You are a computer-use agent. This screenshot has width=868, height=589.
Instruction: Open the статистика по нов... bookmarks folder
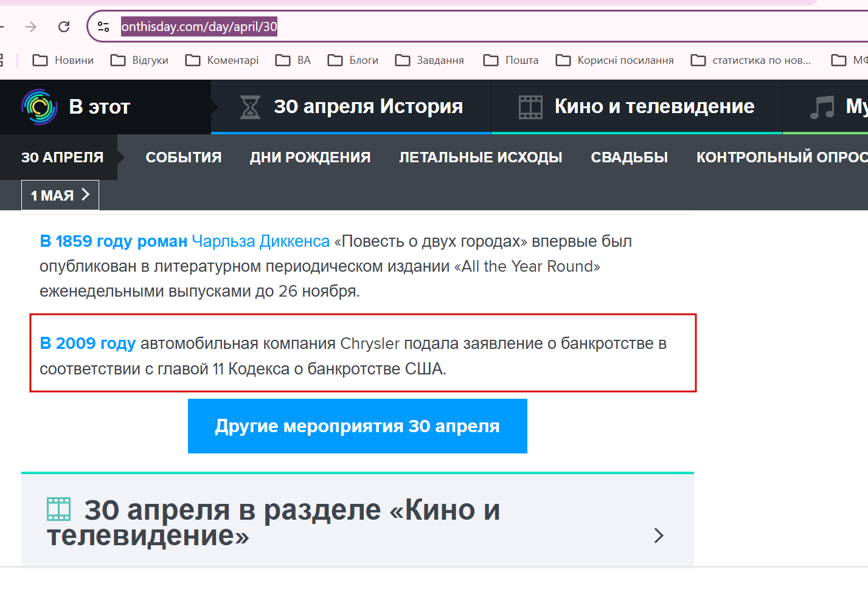click(x=751, y=60)
